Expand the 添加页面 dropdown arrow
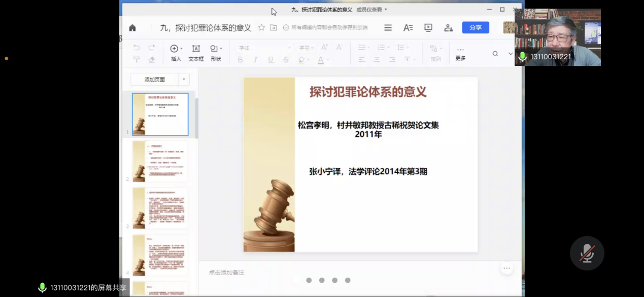This screenshot has height=297, width=644. 184,80
